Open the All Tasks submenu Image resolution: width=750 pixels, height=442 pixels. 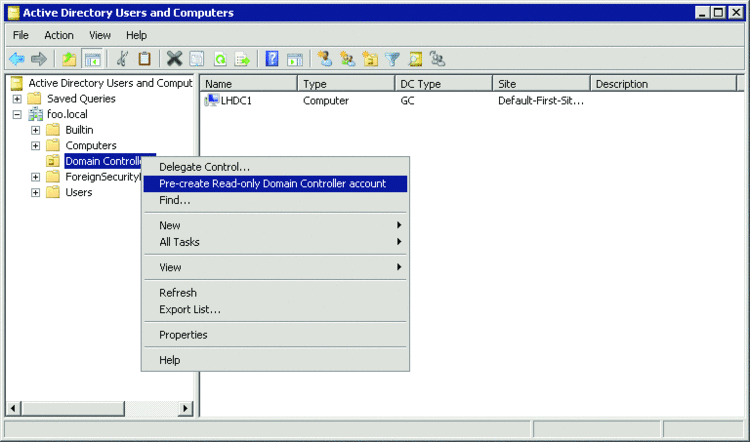[275, 242]
